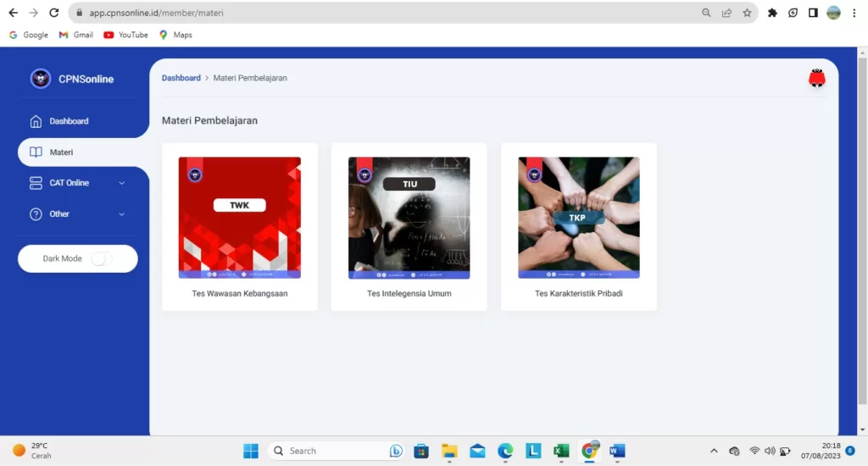Select the Materi book icon
The width and height of the screenshot is (868, 466).
(x=36, y=153)
